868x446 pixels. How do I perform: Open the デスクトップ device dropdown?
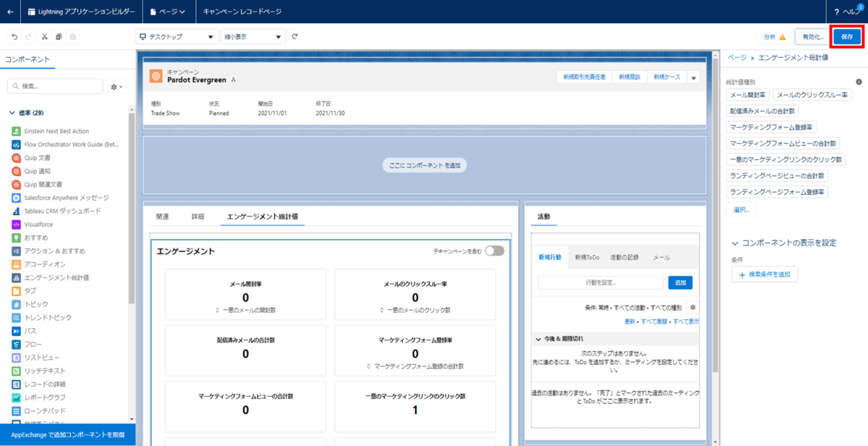click(176, 37)
